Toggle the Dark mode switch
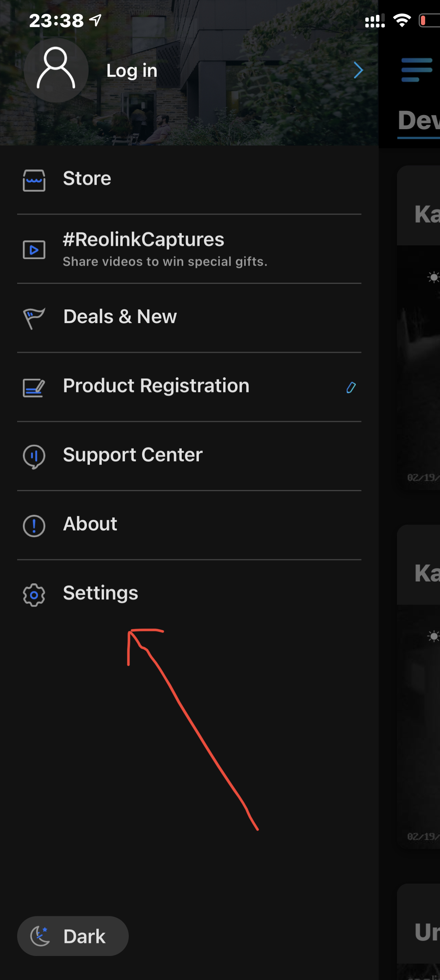Viewport: 440px width, 980px height. (x=73, y=936)
